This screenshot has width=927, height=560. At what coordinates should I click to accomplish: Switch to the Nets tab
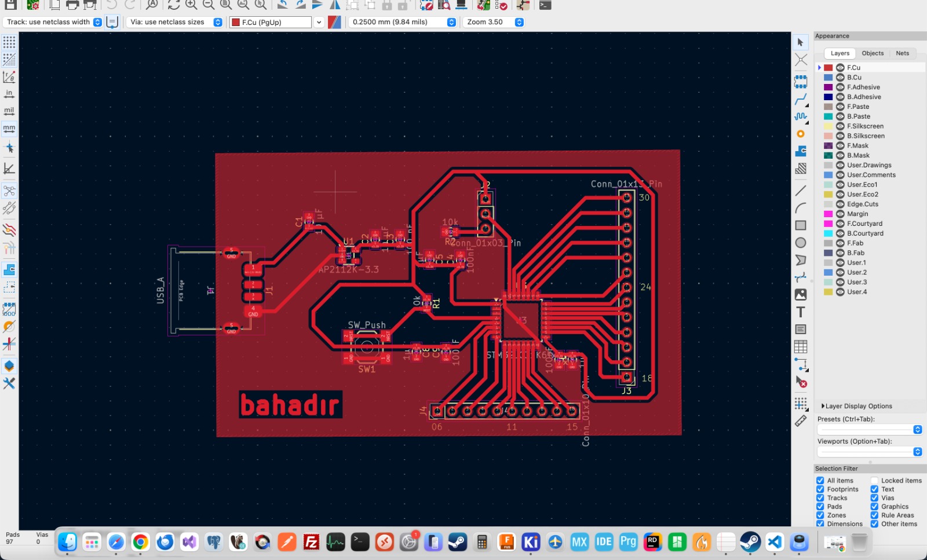(902, 53)
